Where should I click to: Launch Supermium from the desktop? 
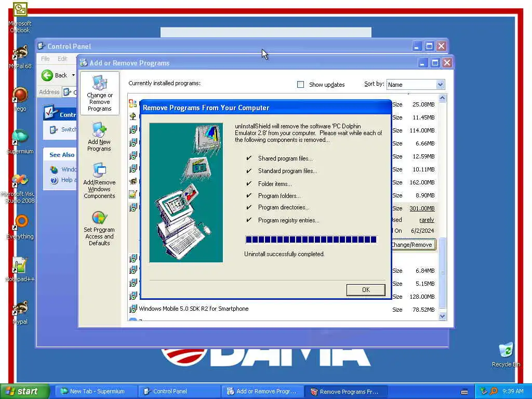pos(20,142)
